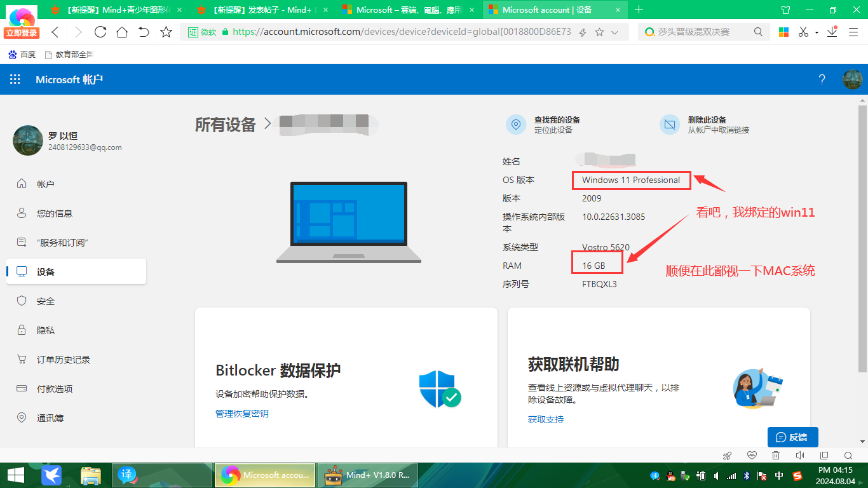Viewport: 868px width, 488px height.
Task: Click the speaker mute icon in browser status bar
Action: 800,456
